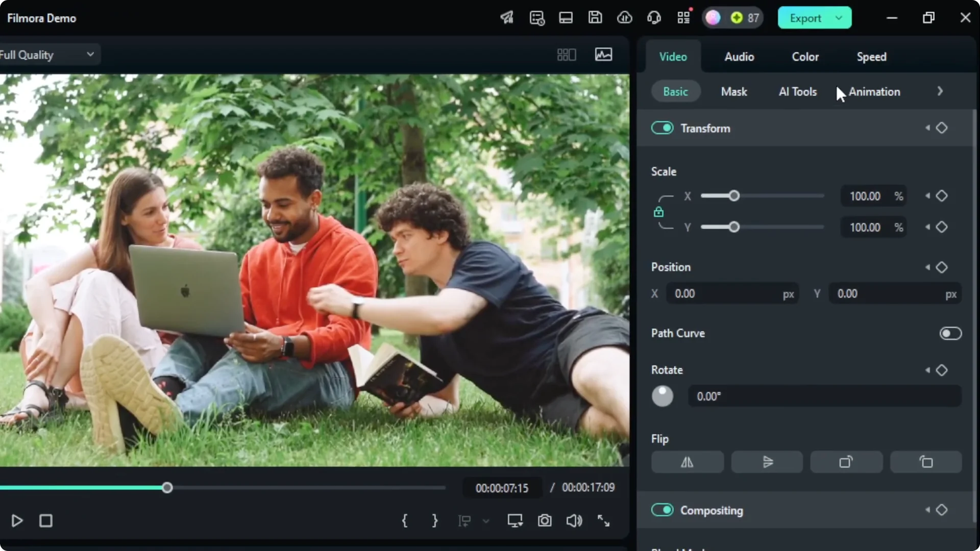The height and width of the screenshot is (551, 980).
Task: Expand the Export options arrow
Action: [x=838, y=17]
